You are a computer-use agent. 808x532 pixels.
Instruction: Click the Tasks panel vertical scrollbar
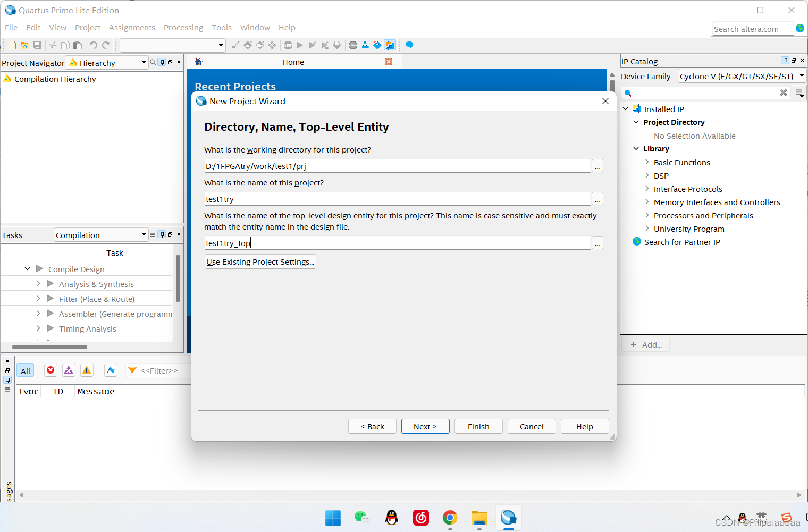[x=178, y=278]
